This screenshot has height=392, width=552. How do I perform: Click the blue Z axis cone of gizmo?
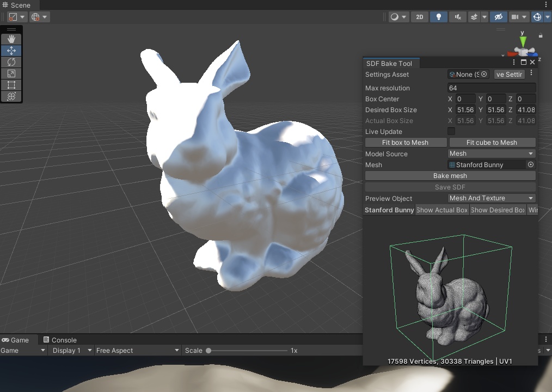(x=532, y=54)
